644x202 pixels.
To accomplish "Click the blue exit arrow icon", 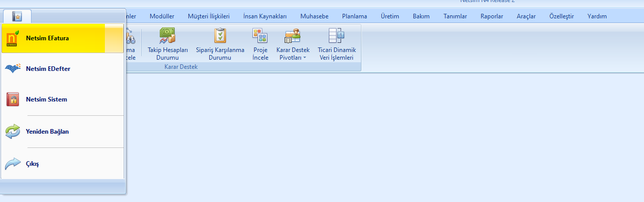I will pos(13,164).
